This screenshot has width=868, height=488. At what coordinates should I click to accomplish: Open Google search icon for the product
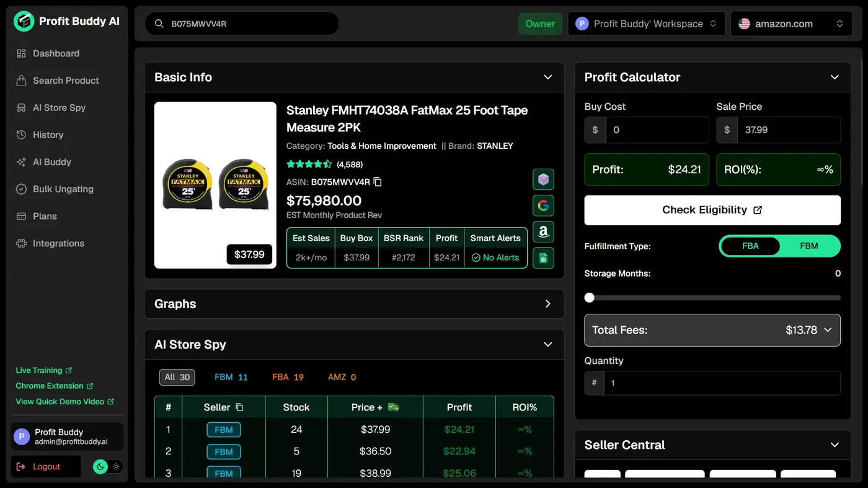(543, 205)
